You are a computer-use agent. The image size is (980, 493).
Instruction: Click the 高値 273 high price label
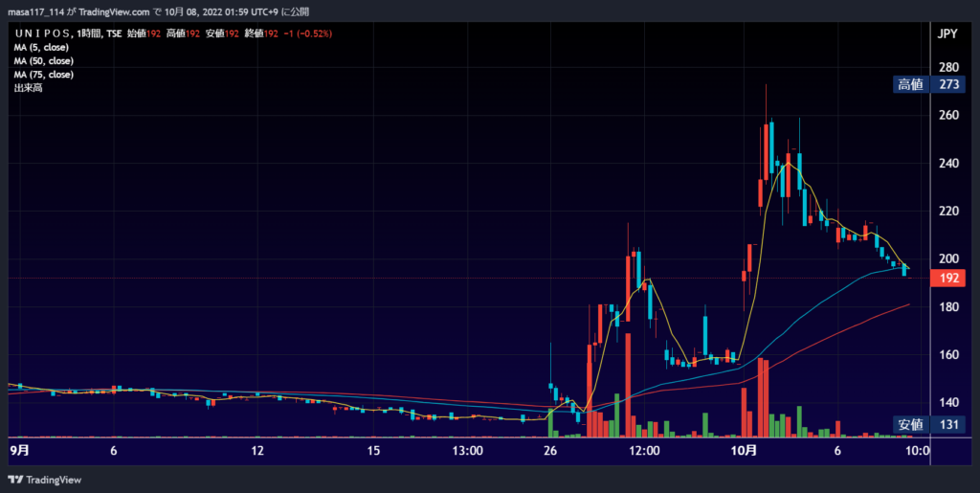pos(928,84)
